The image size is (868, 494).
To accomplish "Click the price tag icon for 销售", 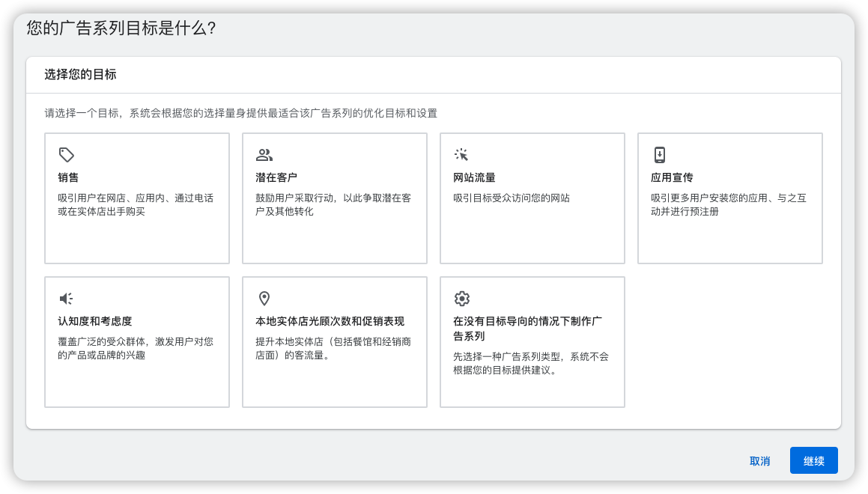I will [x=67, y=155].
